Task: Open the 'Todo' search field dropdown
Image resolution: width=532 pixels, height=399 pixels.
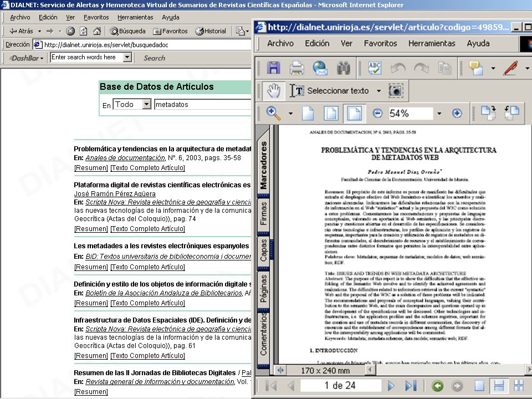Action: click(146, 104)
